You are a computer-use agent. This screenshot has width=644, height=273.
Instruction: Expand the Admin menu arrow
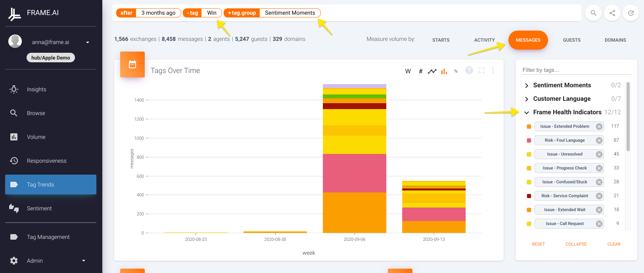(84, 261)
